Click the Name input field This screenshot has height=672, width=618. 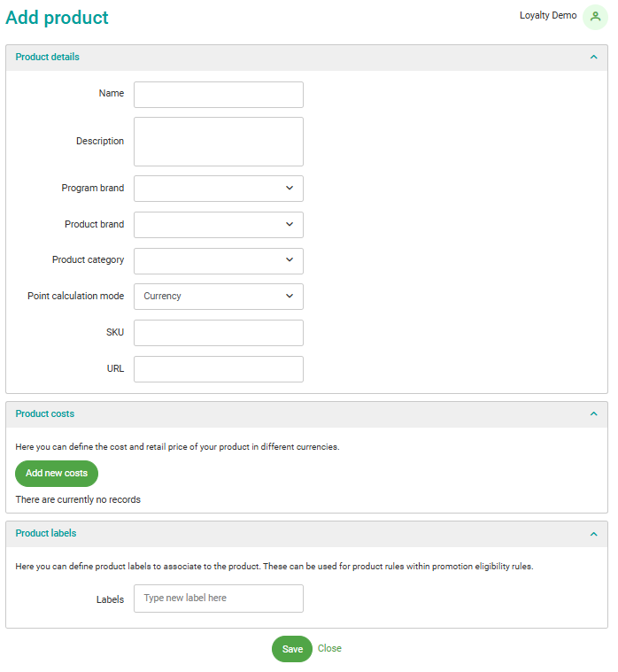click(219, 95)
